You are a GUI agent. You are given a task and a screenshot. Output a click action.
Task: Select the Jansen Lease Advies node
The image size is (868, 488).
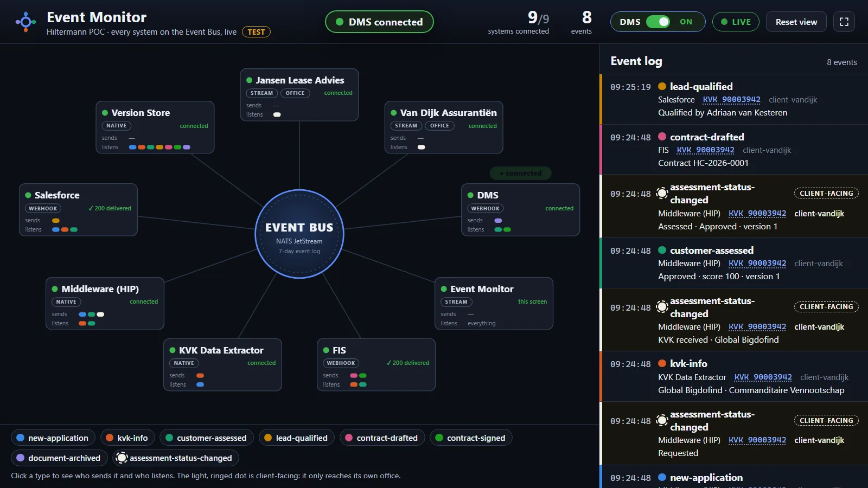point(299,95)
